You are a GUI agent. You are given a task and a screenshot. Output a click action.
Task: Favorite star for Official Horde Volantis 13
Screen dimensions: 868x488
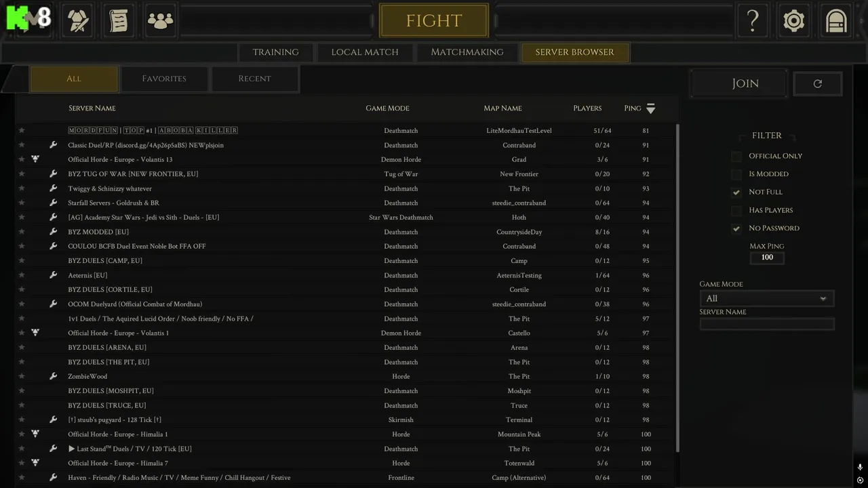pos(22,159)
